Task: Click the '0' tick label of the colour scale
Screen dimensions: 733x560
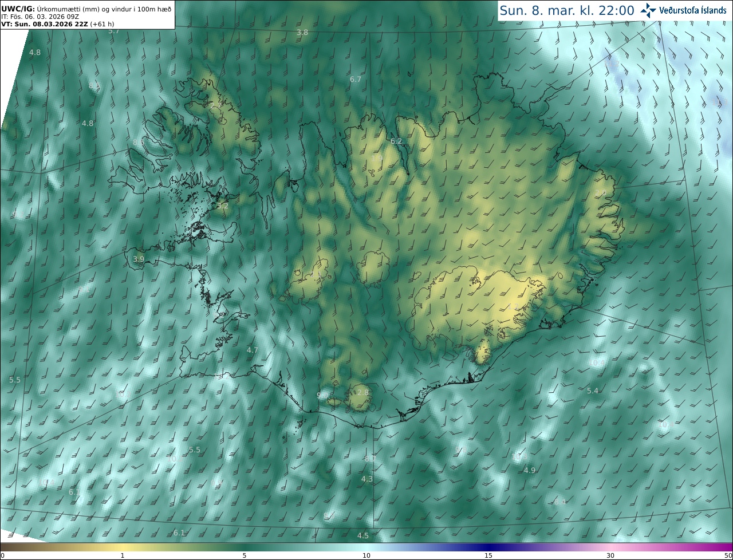Action: pyautogui.click(x=2, y=555)
